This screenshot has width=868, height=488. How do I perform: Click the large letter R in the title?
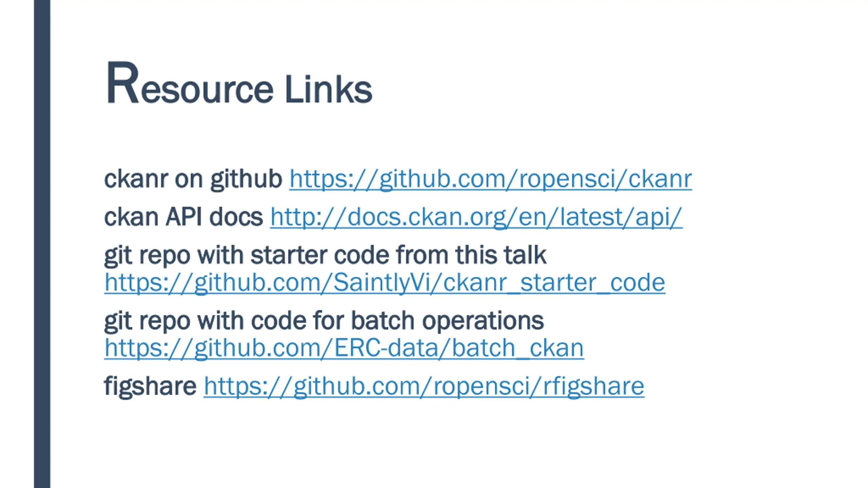(x=122, y=83)
